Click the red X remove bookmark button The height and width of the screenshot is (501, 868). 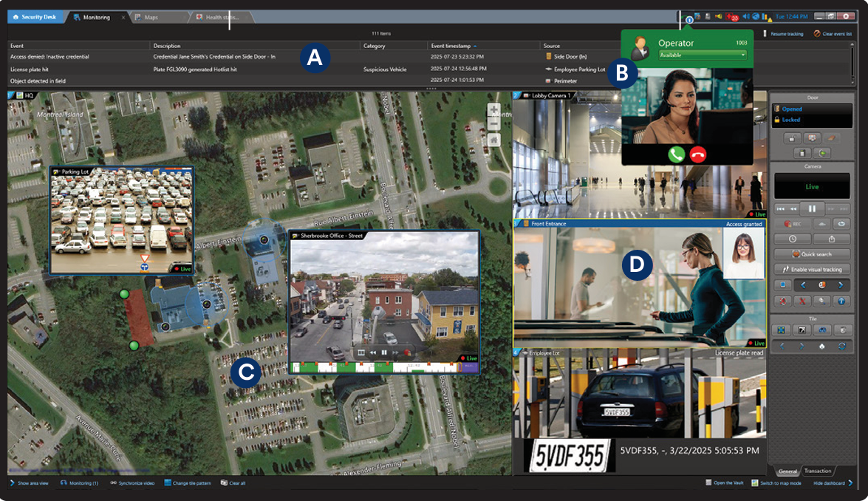(x=803, y=301)
